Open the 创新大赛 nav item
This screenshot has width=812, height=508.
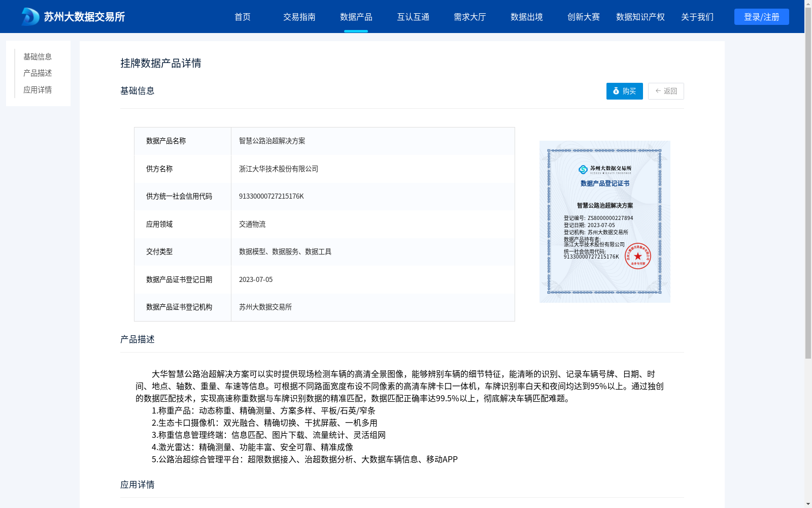[584, 17]
